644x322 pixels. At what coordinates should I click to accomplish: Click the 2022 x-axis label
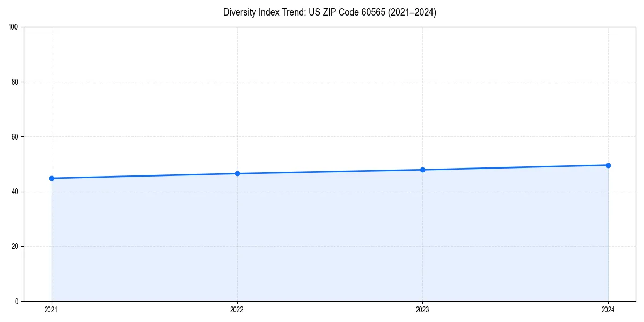[x=237, y=309]
